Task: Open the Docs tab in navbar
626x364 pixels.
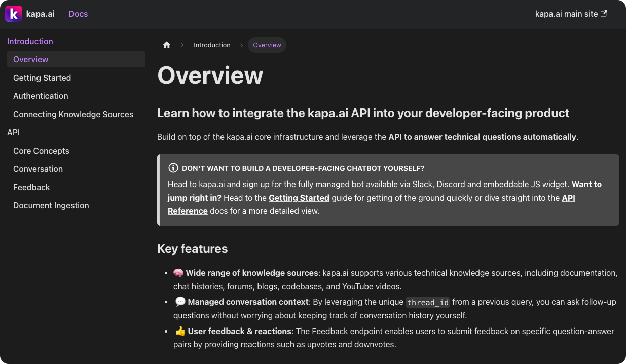Action: [x=78, y=14]
